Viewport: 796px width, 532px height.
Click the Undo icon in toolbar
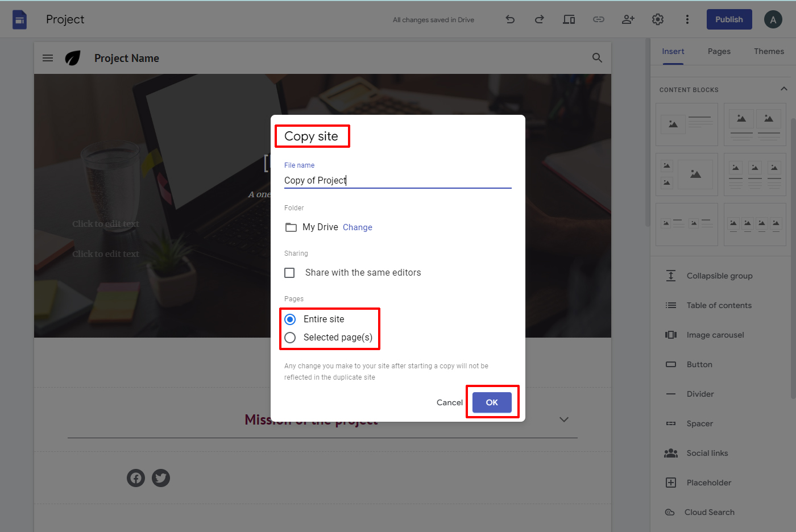[x=510, y=19]
